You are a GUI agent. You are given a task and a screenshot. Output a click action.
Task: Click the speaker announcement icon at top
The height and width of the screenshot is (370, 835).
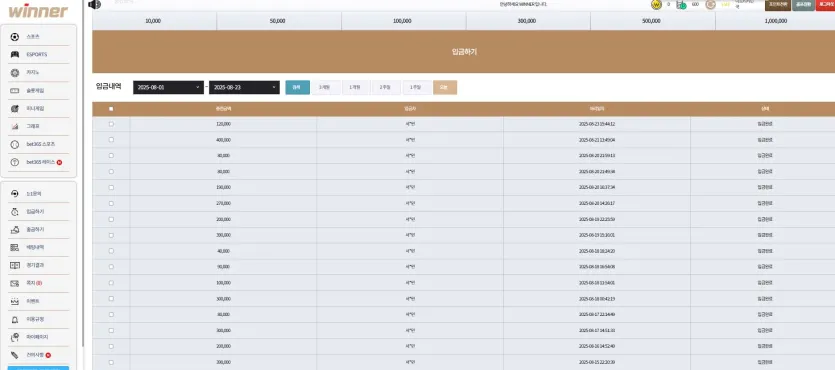[94, 4]
